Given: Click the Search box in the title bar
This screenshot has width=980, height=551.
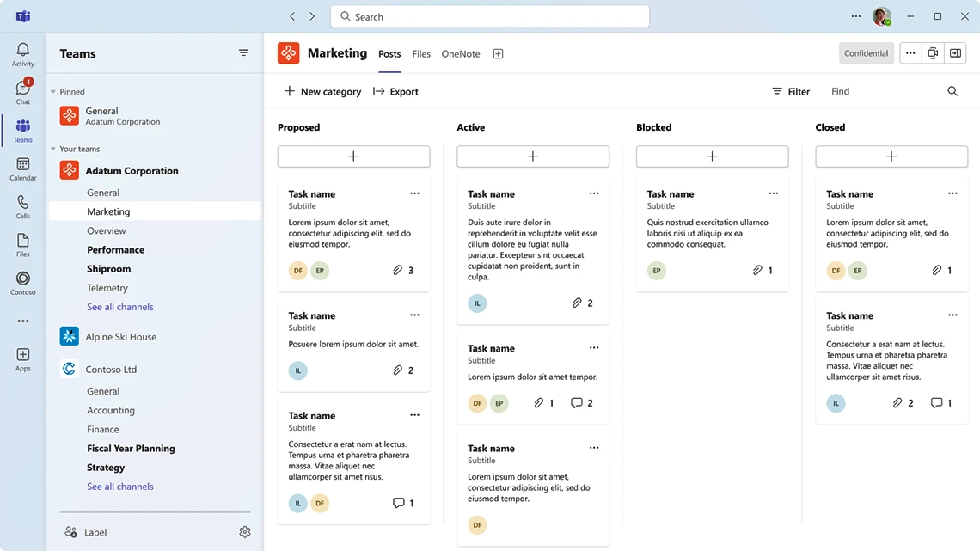Looking at the screenshot, I should pyautogui.click(x=490, y=16).
